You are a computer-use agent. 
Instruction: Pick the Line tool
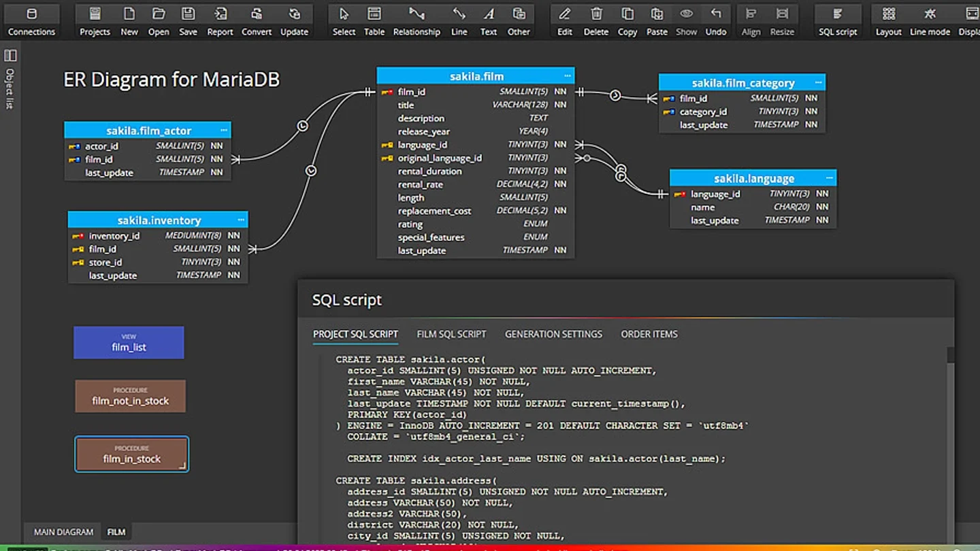(x=459, y=21)
